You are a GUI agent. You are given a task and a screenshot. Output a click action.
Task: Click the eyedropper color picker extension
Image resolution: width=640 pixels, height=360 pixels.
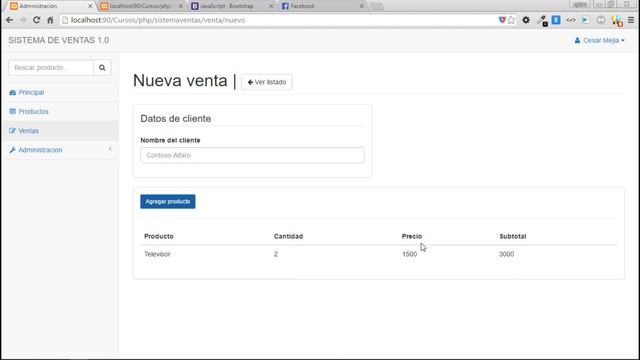[x=542, y=20]
